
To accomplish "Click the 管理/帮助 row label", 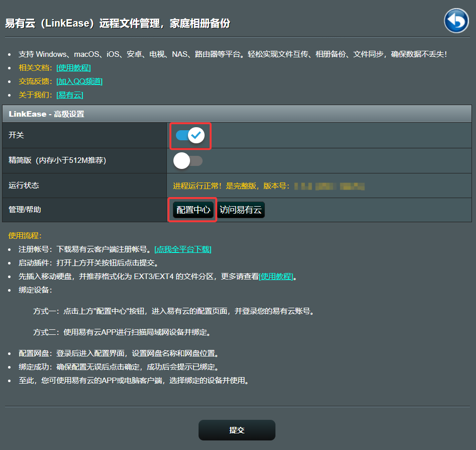I will 25,210.
